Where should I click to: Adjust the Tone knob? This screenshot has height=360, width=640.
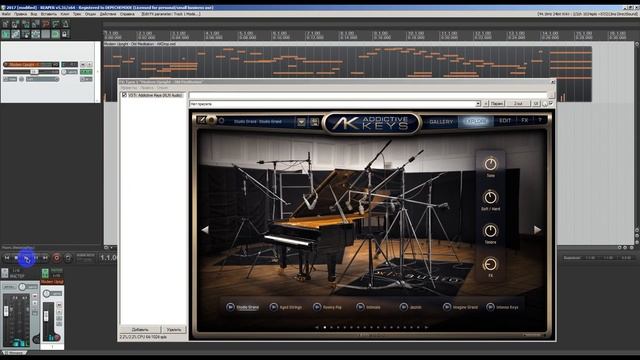[490, 164]
